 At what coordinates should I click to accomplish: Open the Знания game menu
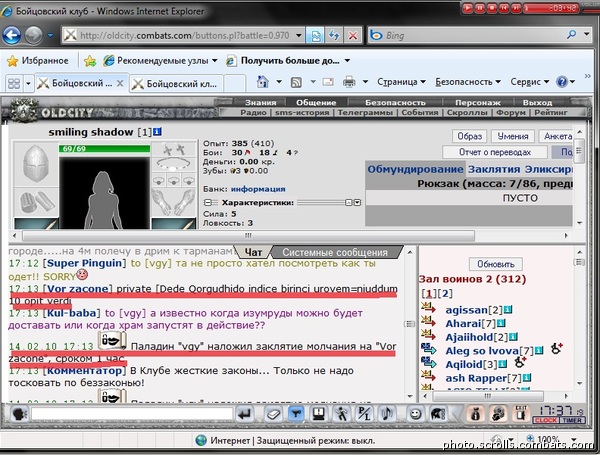coord(261,103)
